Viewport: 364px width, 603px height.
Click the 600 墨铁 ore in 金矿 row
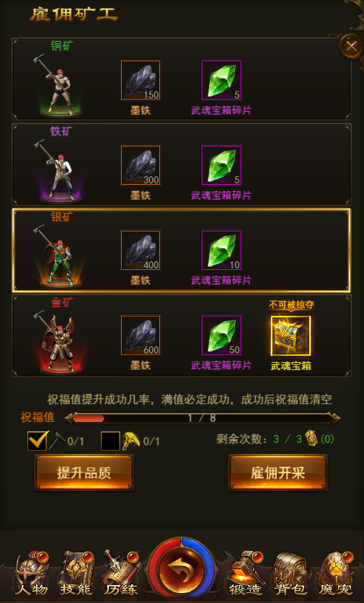click(x=141, y=335)
